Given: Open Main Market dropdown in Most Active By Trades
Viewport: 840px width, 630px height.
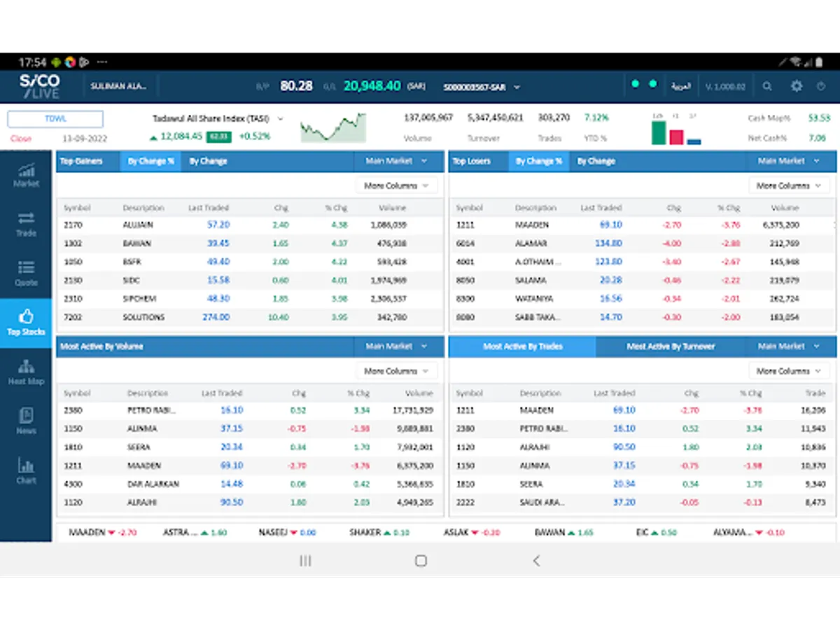Looking at the screenshot, I should click(x=788, y=346).
